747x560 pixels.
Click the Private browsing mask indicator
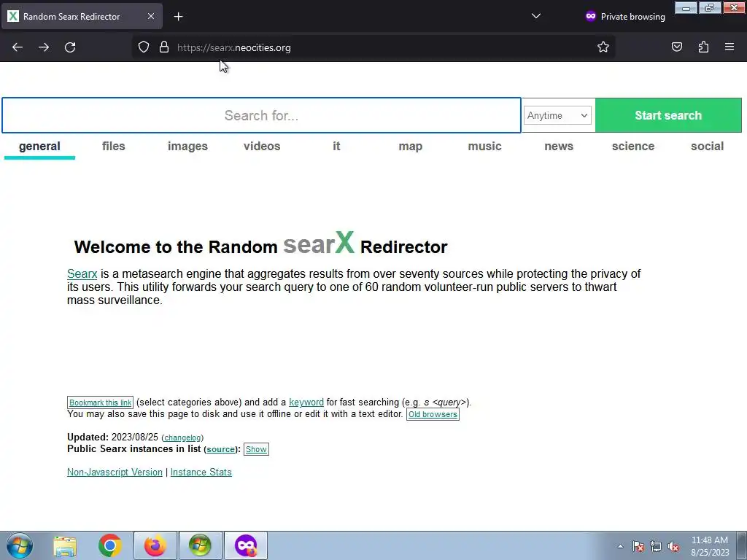click(625, 16)
